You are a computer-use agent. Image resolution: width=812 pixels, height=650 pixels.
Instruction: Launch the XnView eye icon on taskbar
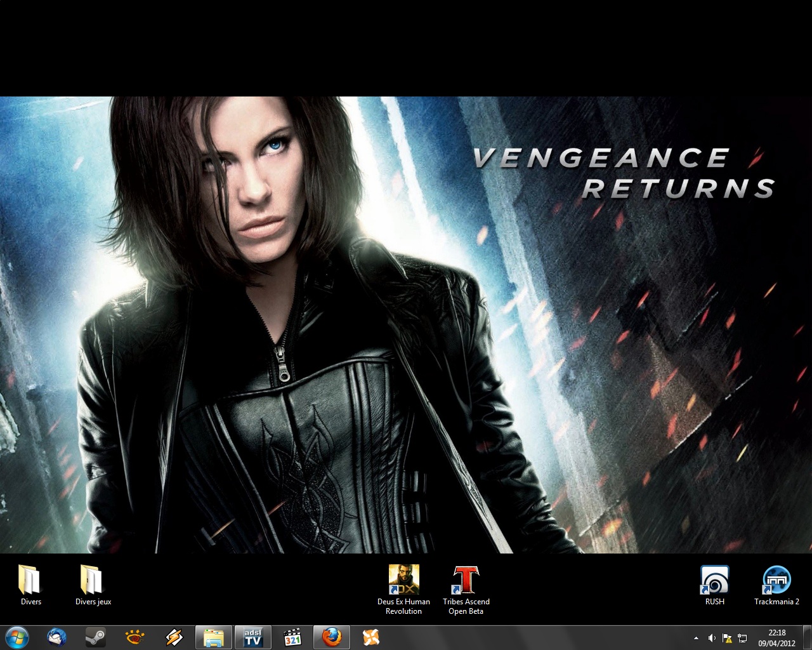click(134, 637)
